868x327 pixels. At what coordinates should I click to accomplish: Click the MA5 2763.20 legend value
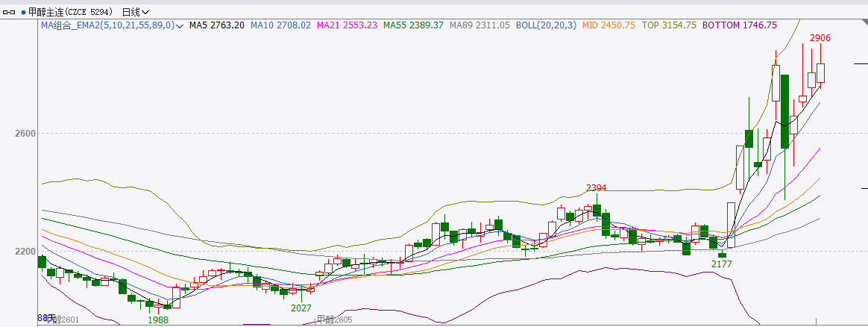pos(216,25)
